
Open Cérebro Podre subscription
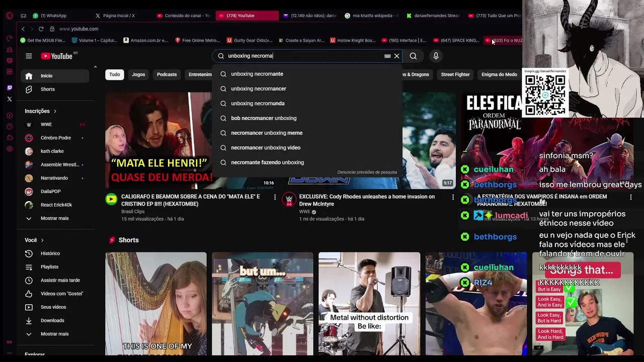[x=55, y=138]
